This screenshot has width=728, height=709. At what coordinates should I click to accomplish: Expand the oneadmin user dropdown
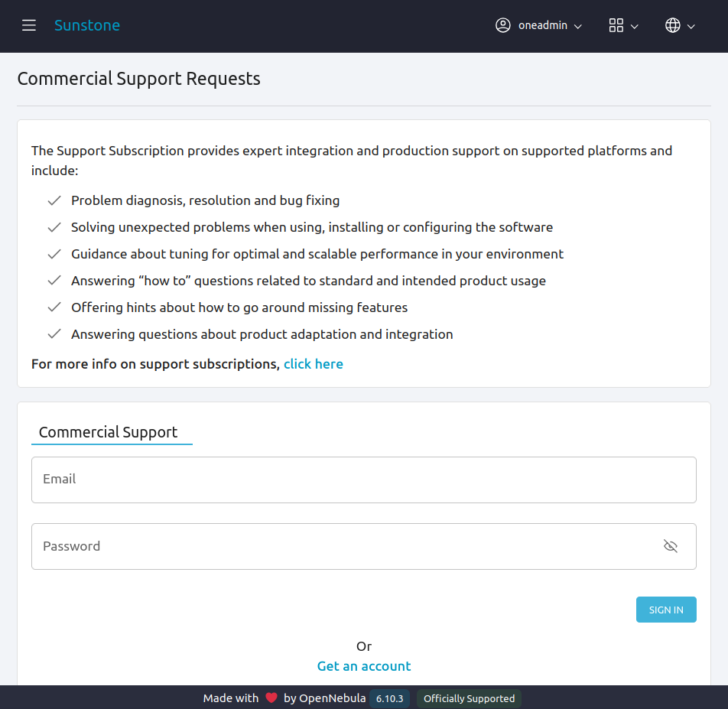pyautogui.click(x=578, y=27)
